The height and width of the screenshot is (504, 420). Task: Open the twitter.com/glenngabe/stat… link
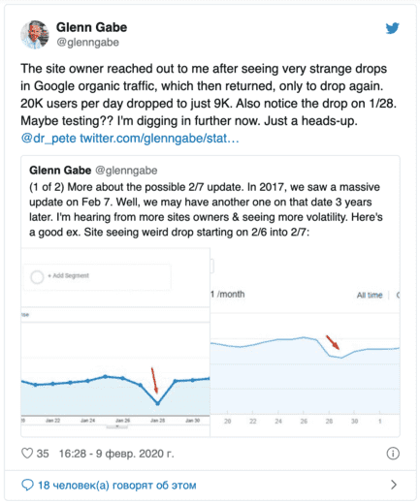[159, 139]
